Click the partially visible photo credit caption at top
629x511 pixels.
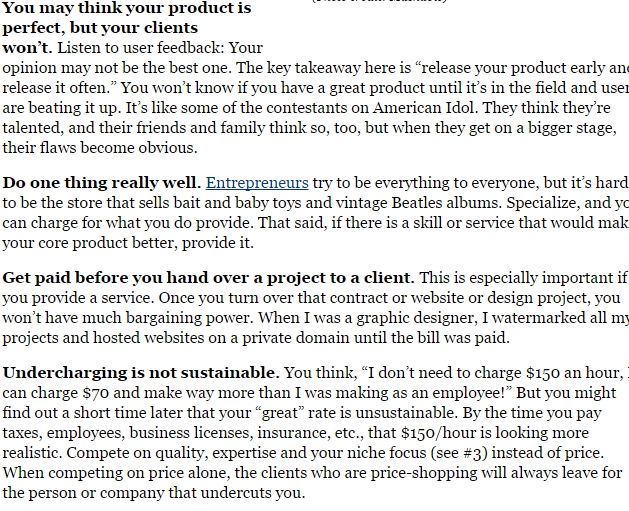point(380,2)
